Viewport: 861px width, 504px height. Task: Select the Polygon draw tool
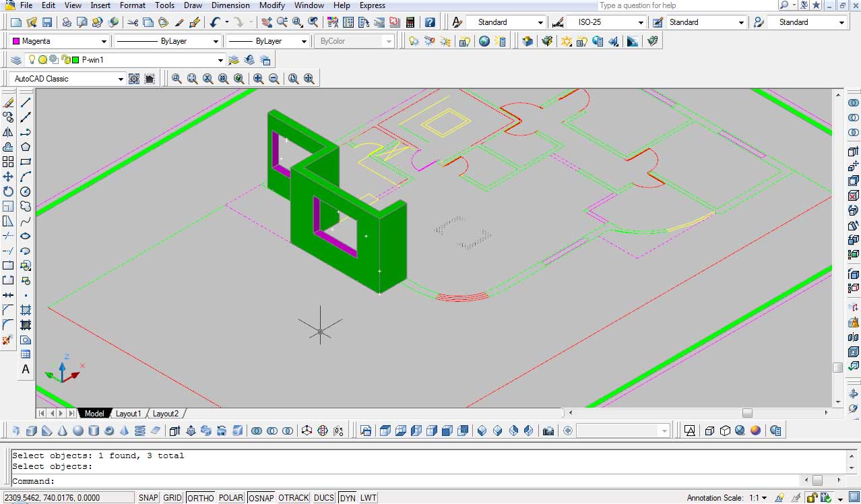point(26,147)
